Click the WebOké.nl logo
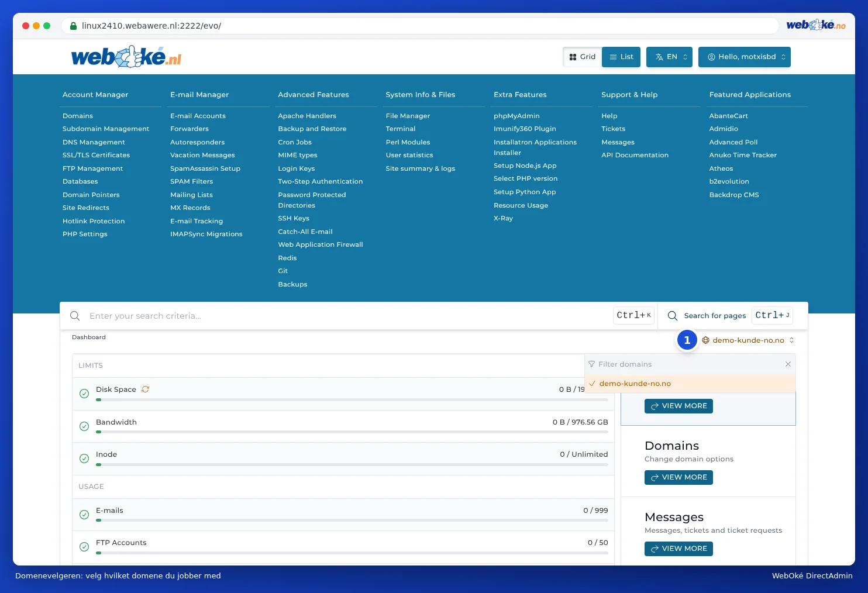This screenshot has width=868, height=593. pyautogui.click(x=126, y=57)
